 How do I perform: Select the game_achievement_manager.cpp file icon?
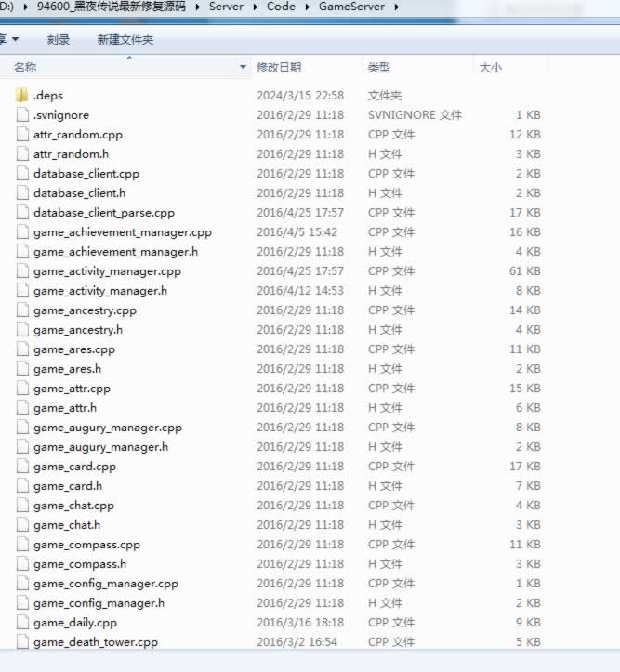(22, 231)
